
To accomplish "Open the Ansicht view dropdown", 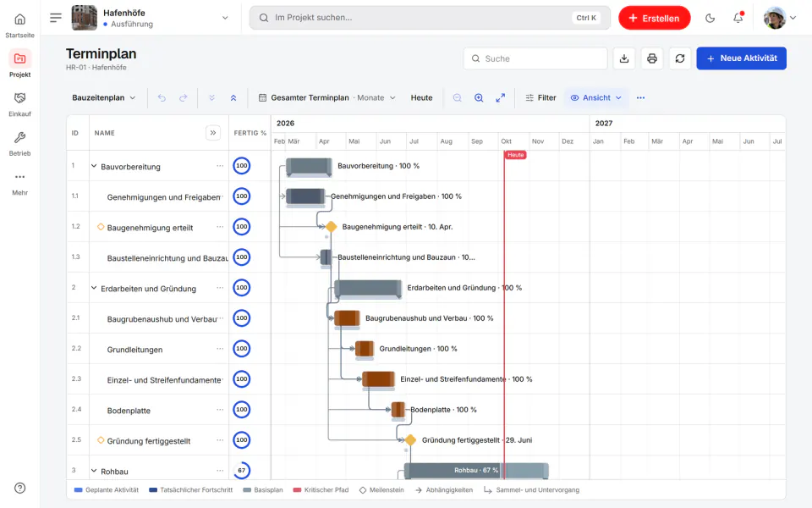I will point(595,97).
